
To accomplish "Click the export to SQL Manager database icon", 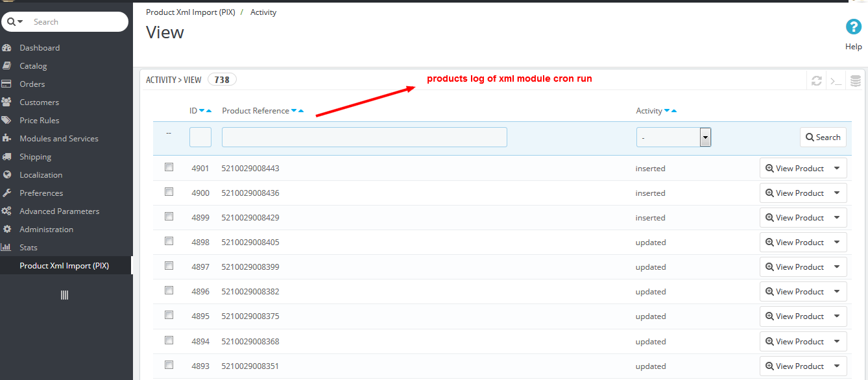I will pos(856,81).
